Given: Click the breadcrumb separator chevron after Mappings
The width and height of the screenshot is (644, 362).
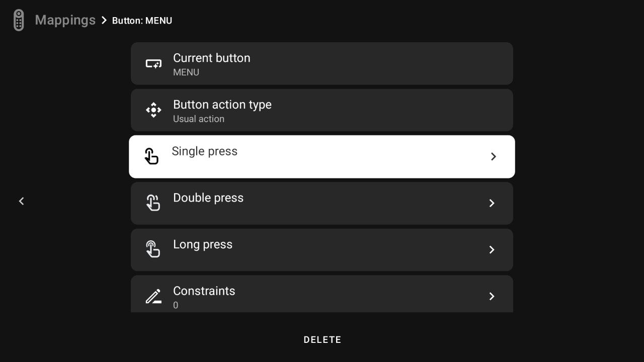Looking at the screenshot, I should (x=104, y=21).
